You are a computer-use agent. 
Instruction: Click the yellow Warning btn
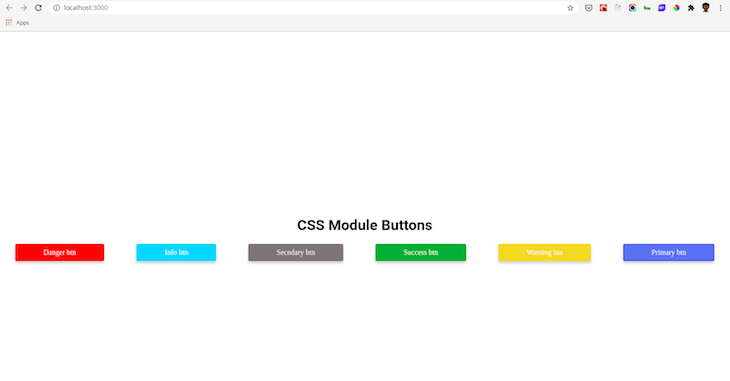[x=545, y=252]
